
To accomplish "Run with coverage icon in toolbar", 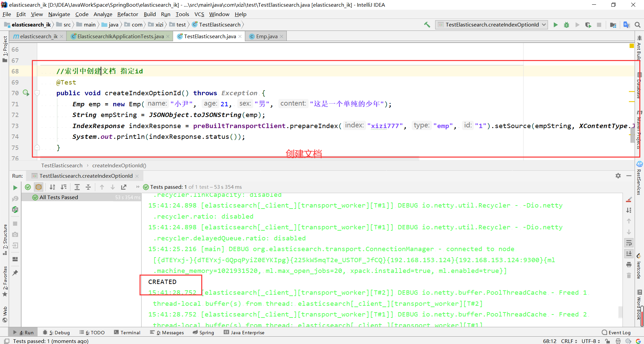I will [x=588, y=25].
